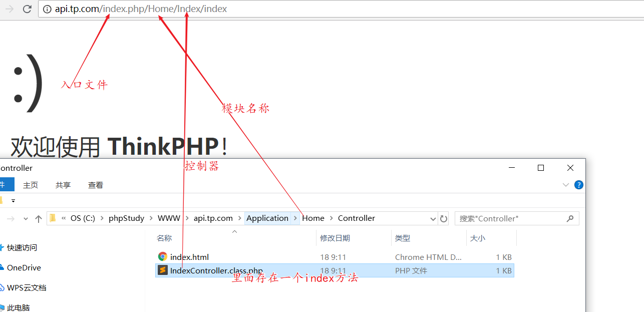Switch to the 主页 ribbon tab
This screenshot has width=644, height=312.
click(x=31, y=185)
